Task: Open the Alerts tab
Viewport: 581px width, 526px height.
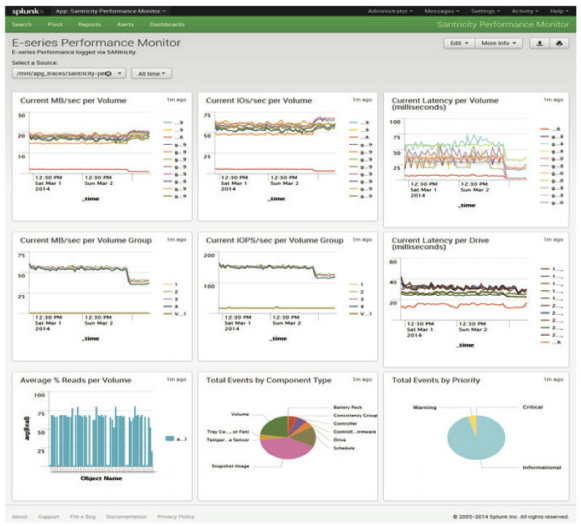Action: tap(125, 24)
